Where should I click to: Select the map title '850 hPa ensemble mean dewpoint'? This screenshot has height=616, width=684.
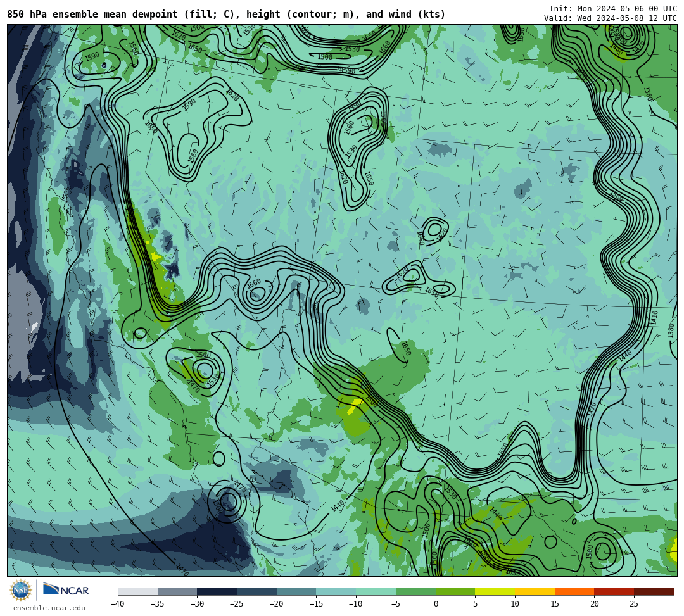(x=92, y=15)
